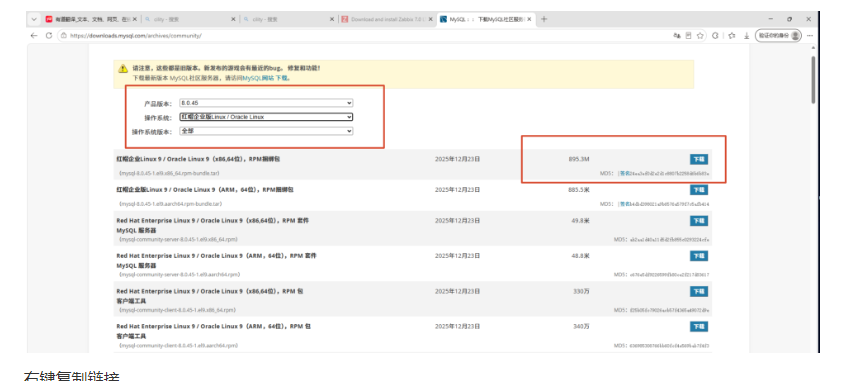Open 签名 link for the x86 bundle
Image resolution: width=854 pixels, height=381 pixels.
(x=624, y=174)
